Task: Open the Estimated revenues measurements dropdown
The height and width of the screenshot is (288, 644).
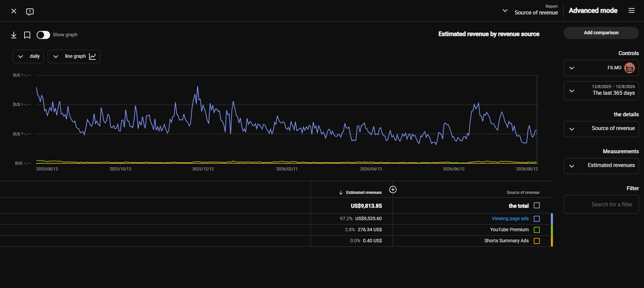Action: click(x=601, y=166)
